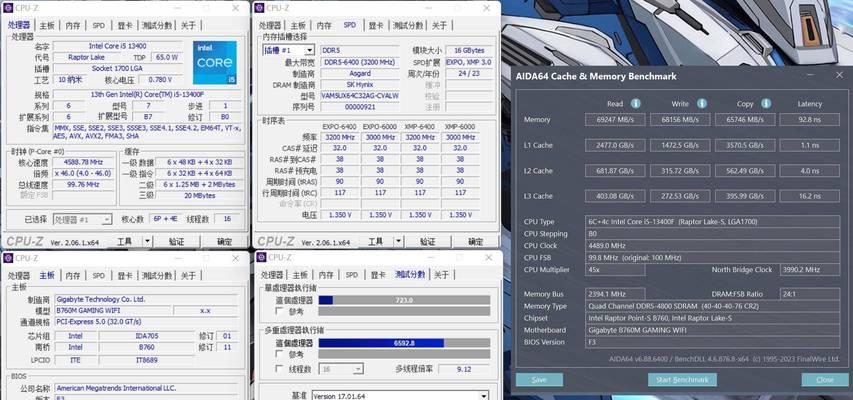Viewport: 853px width, 400px height.
Task: Click CPU-Z title icon in benchmark score window
Action: 261,257
